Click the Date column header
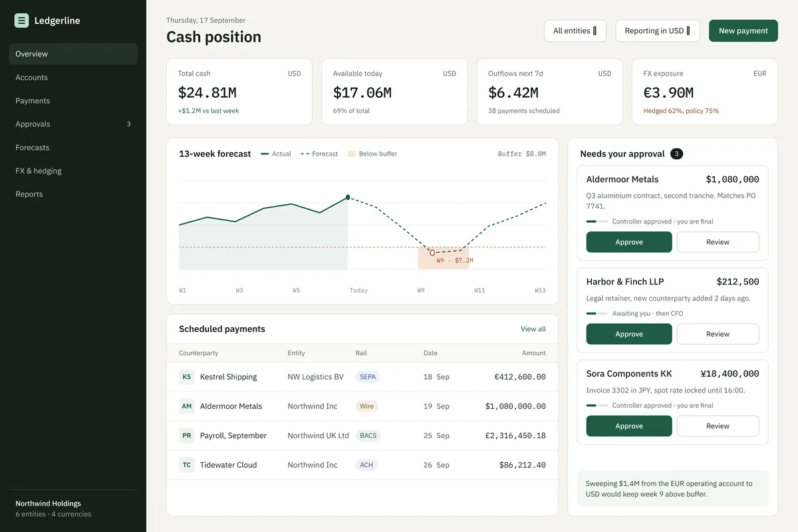 click(x=430, y=353)
